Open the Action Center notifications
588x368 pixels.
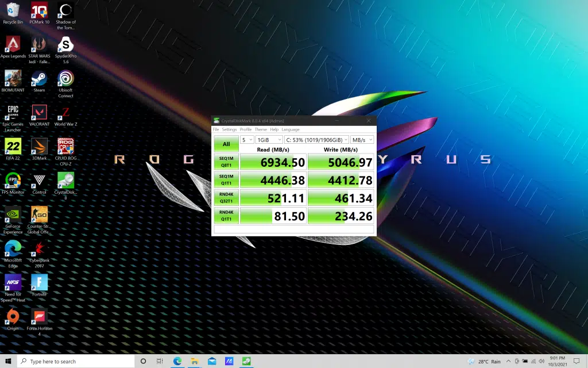577,361
